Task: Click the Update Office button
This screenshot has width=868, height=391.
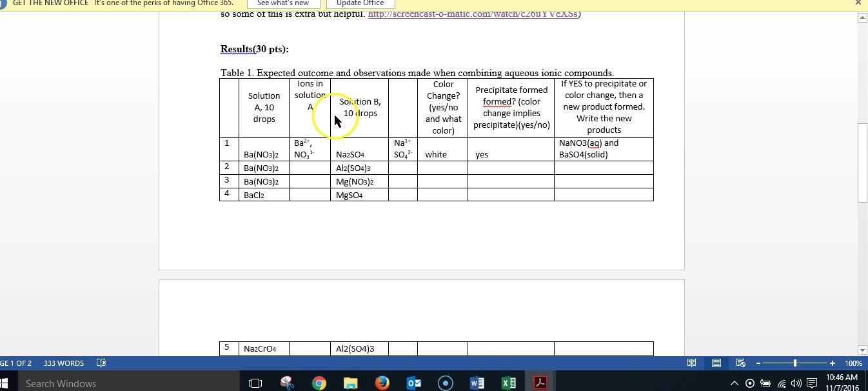Action: [360, 3]
